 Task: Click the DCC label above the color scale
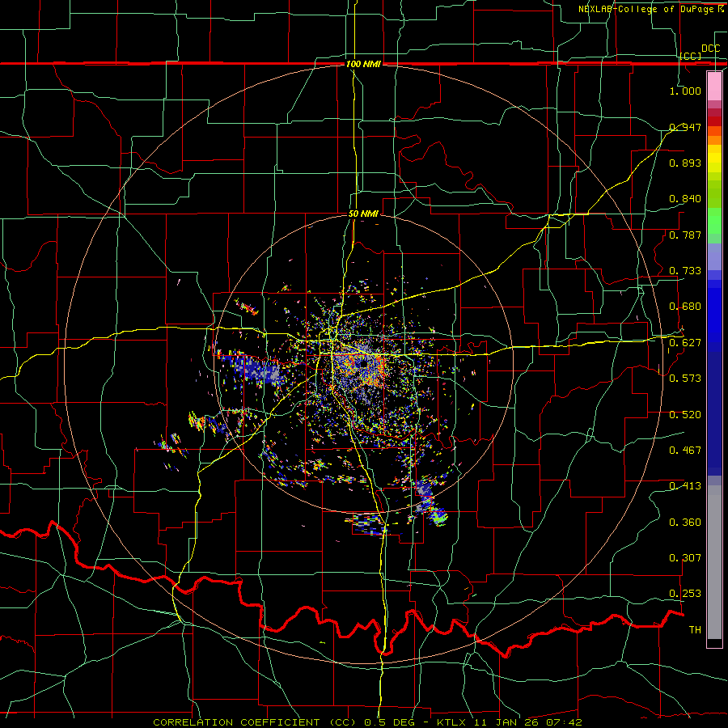coord(710,49)
